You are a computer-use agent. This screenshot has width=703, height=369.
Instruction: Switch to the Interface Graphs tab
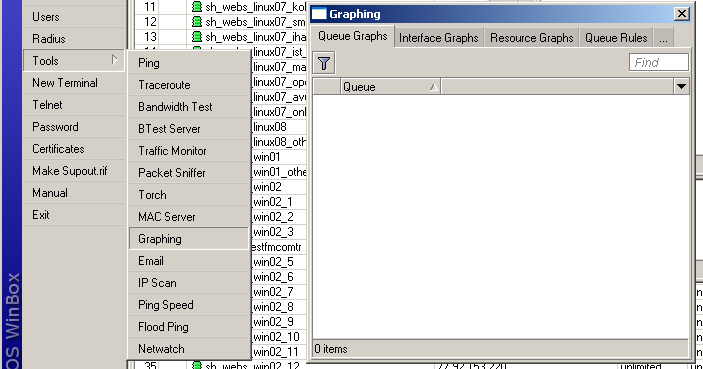click(x=438, y=38)
